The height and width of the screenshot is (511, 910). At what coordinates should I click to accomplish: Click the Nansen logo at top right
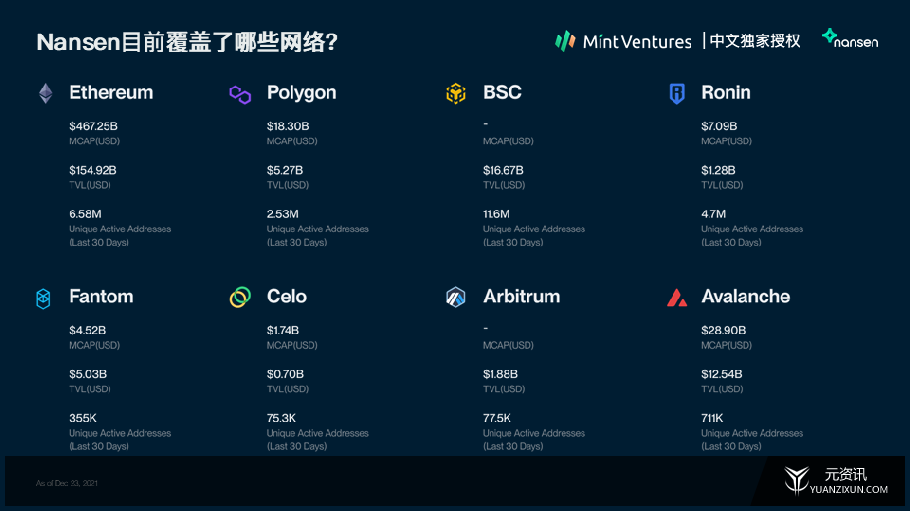[850, 39]
